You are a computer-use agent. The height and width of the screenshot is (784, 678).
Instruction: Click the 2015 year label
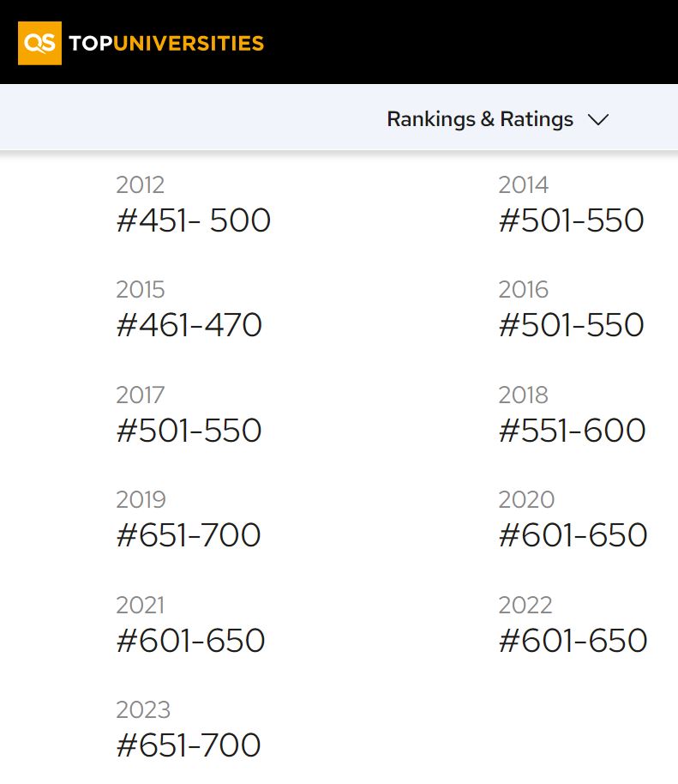click(x=141, y=290)
